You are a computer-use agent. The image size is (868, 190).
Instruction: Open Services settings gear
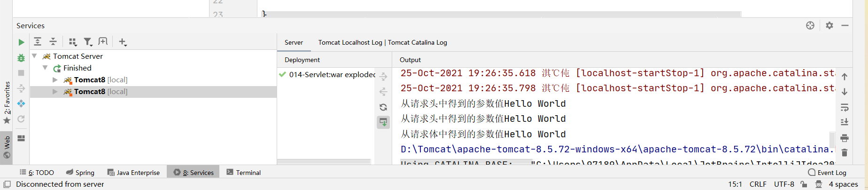829,25
